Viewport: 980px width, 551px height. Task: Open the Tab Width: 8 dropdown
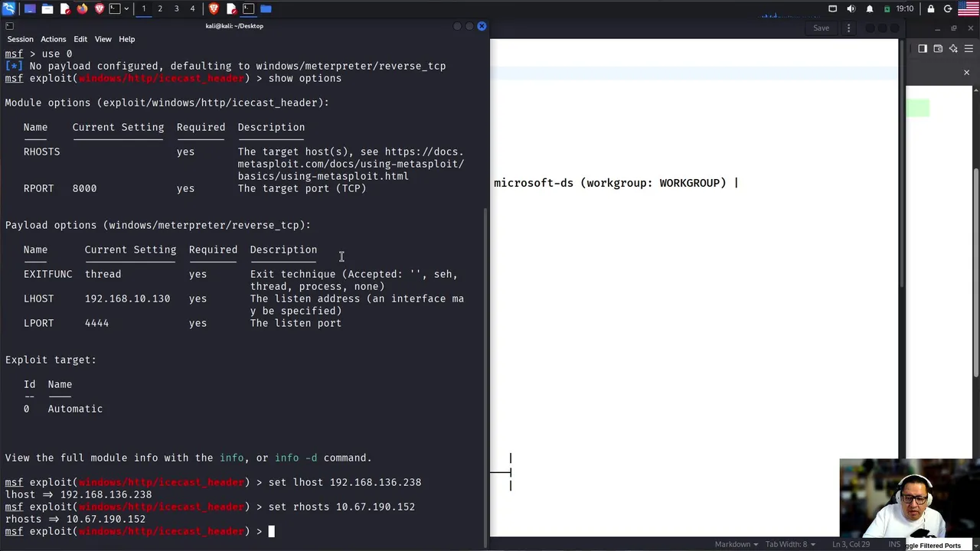point(791,544)
